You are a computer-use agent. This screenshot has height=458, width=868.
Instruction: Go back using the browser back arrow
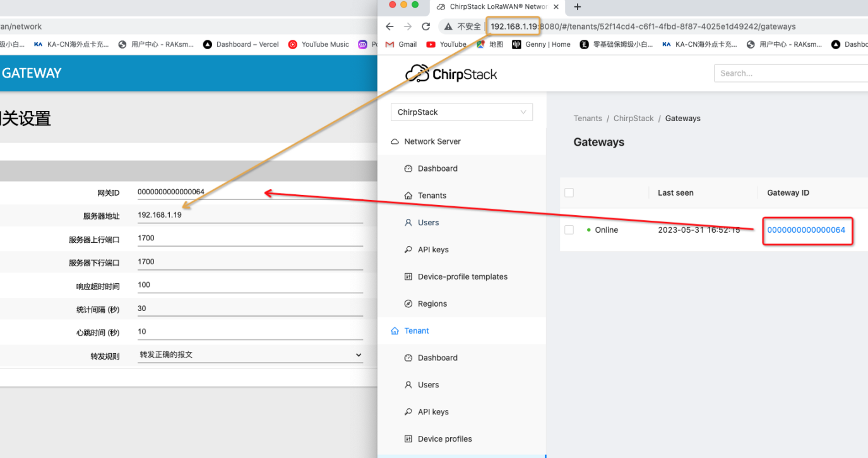(389, 26)
